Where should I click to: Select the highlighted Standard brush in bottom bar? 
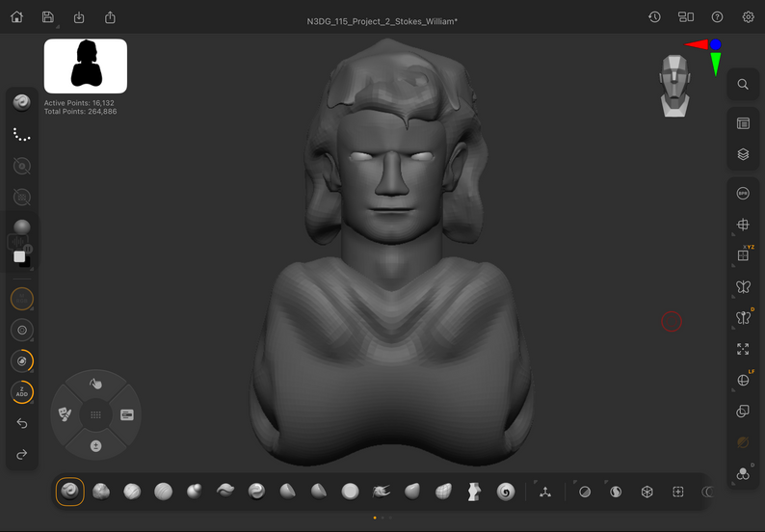point(69,492)
